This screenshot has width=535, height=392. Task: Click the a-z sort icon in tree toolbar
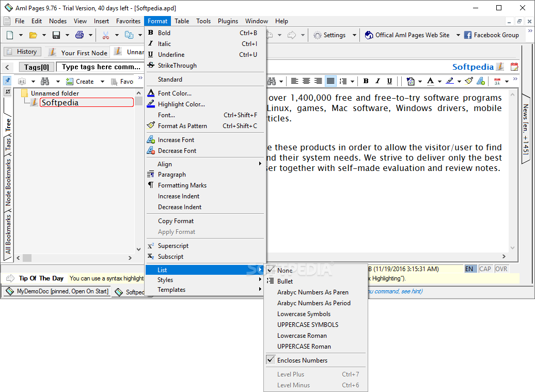coord(22,81)
